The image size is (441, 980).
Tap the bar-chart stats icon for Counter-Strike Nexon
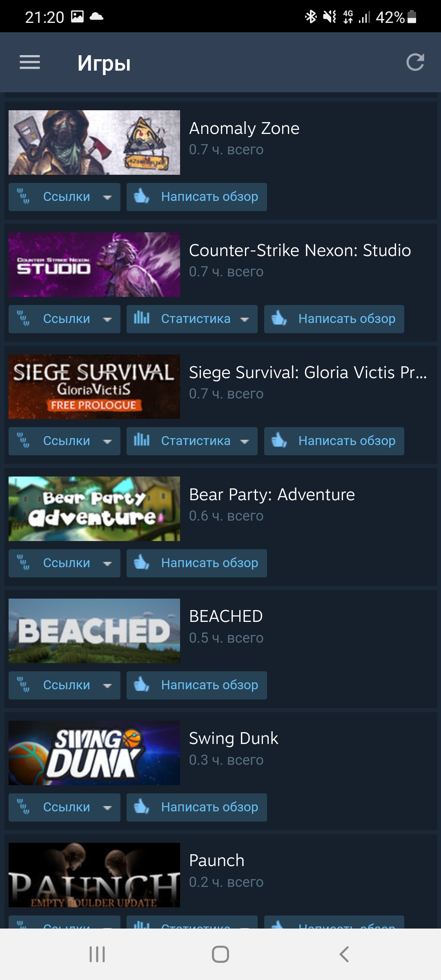[x=142, y=318]
